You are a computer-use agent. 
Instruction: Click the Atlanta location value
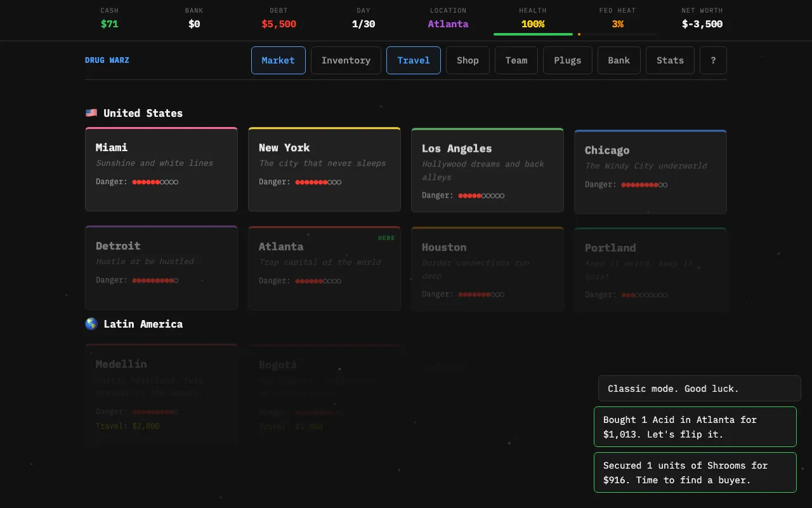[x=448, y=24]
